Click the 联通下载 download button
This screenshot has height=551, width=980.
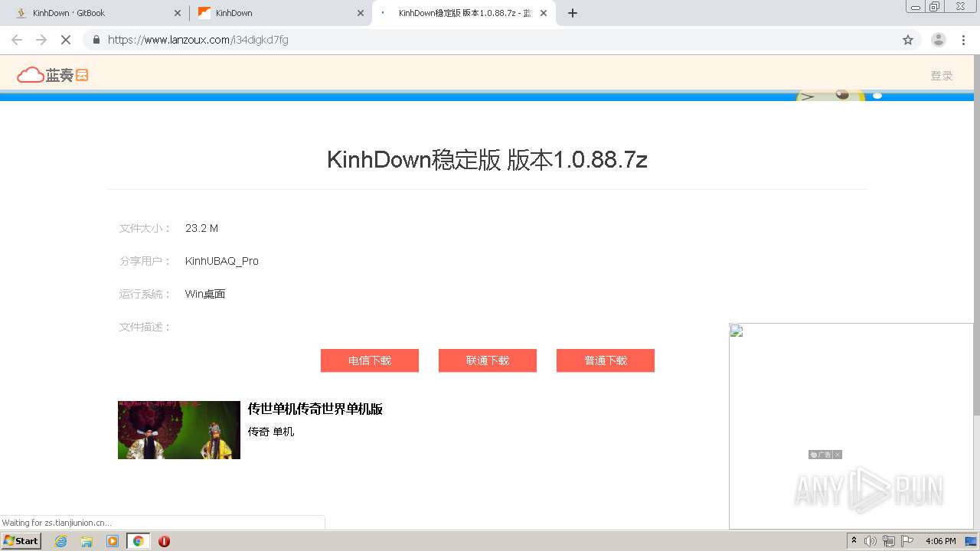tap(488, 360)
